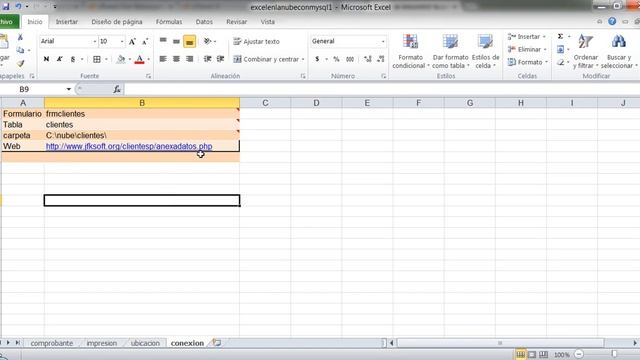Image resolution: width=640 pixels, height=360 pixels.
Task: Toggle Italic (K) formatting
Action: coord(60,59)
